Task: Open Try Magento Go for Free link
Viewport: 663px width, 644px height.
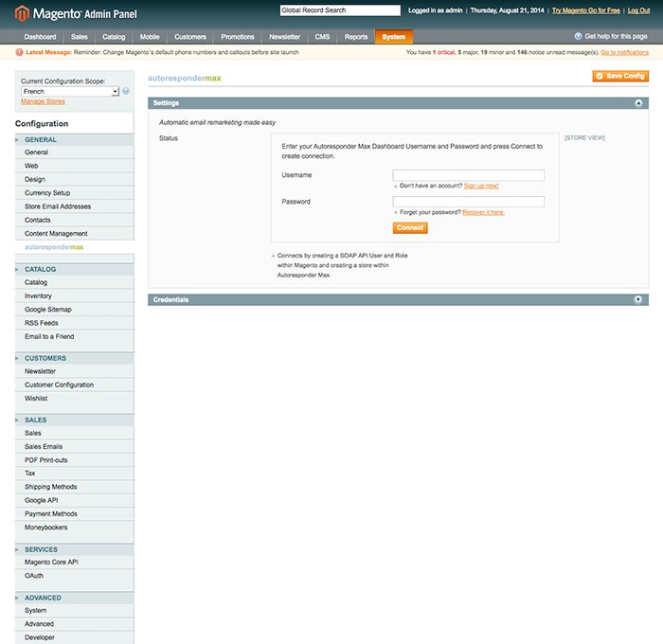Action: pos(586,10)
